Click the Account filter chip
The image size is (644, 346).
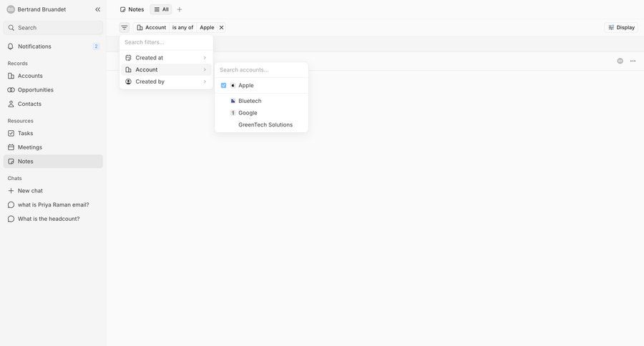(152, 27)
